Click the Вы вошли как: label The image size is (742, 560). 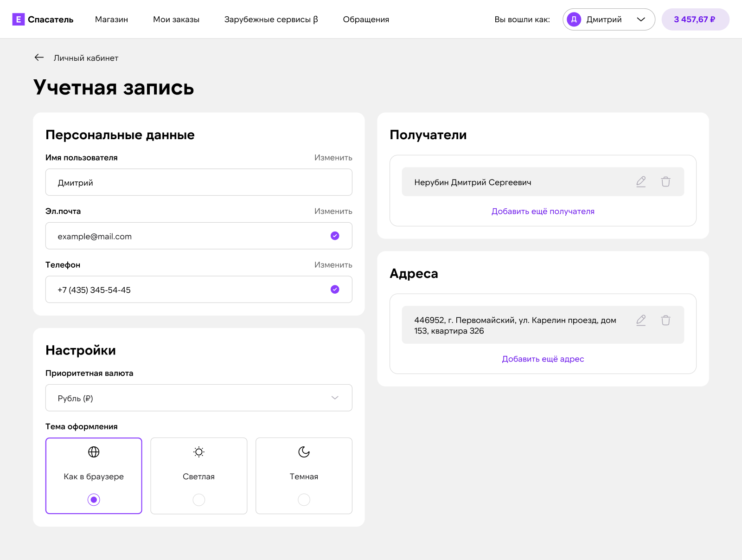tap(522, 19)
